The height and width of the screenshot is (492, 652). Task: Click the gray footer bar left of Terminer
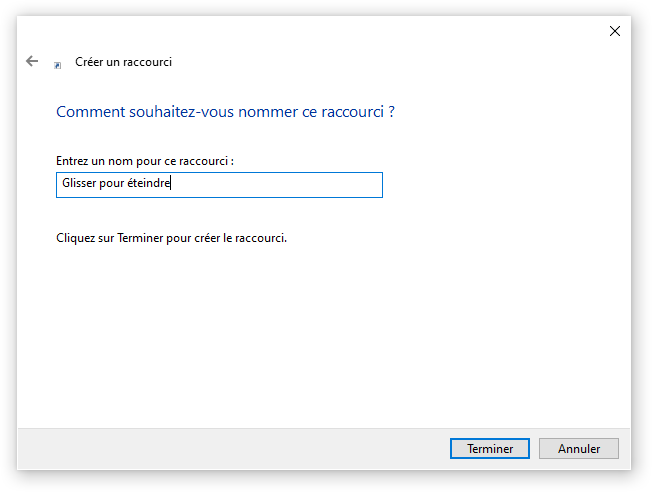tap(233, 448)
